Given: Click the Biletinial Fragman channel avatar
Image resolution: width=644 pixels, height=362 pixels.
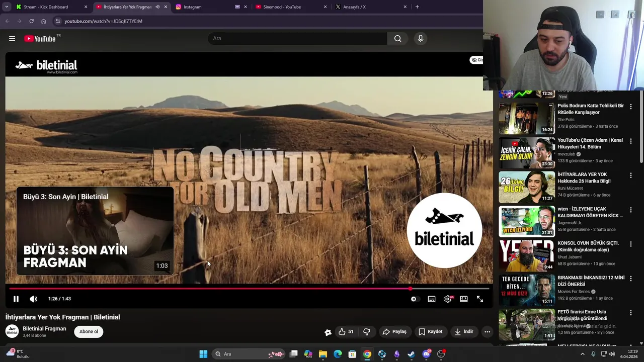Looking at the screenshot, I should point(12,331).
